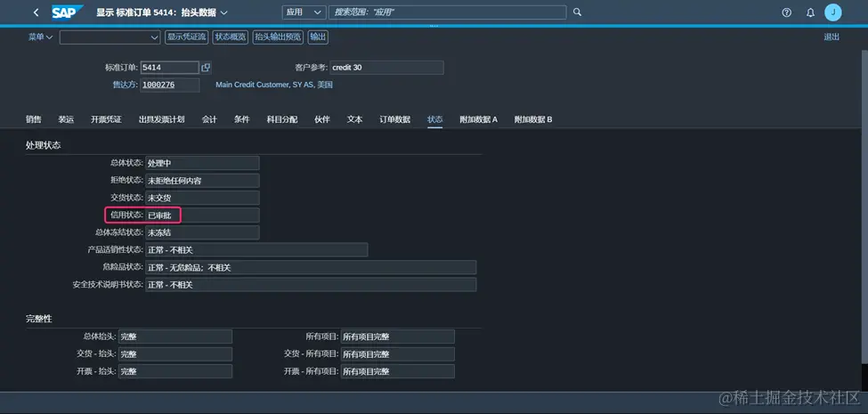This screenshot has height=414, width=868.
Task: Expand the header title dropdown chevron
Action: (223, 12)
